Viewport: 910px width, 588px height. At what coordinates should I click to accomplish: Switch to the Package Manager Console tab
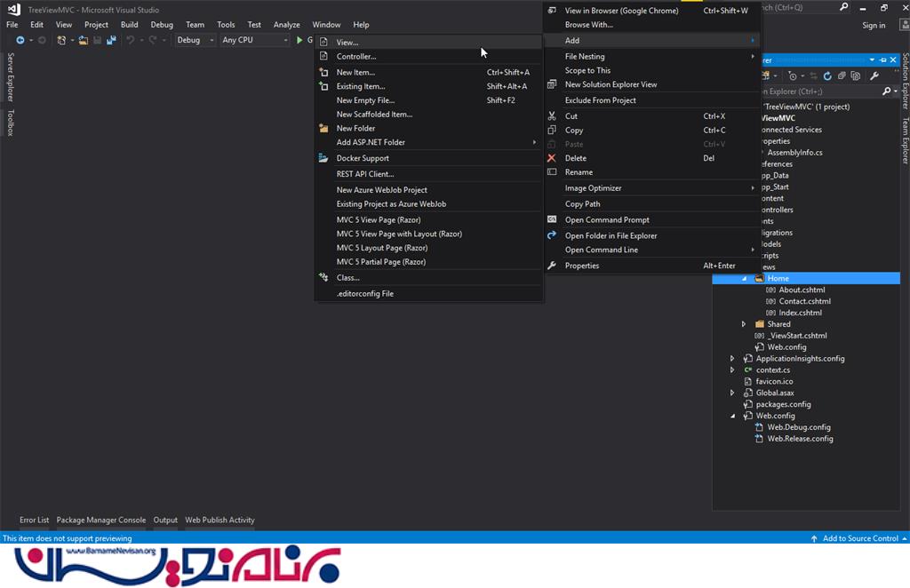coord(101,520)
